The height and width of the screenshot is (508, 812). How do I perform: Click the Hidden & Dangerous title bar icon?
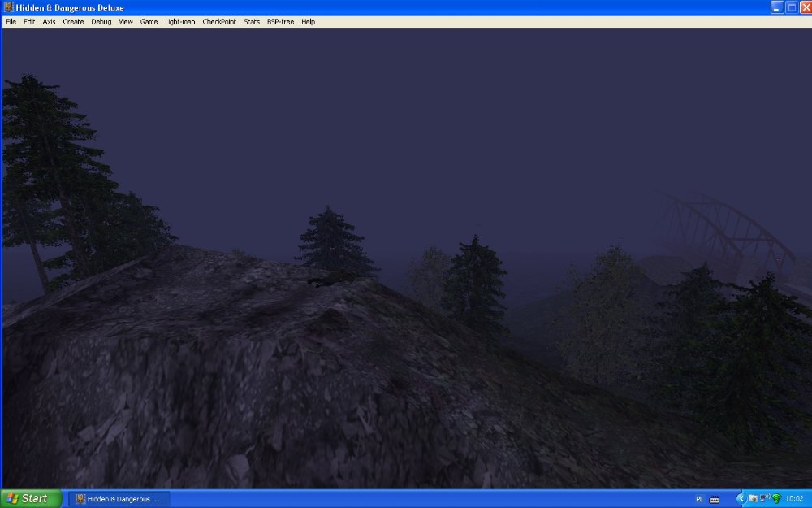9,7
